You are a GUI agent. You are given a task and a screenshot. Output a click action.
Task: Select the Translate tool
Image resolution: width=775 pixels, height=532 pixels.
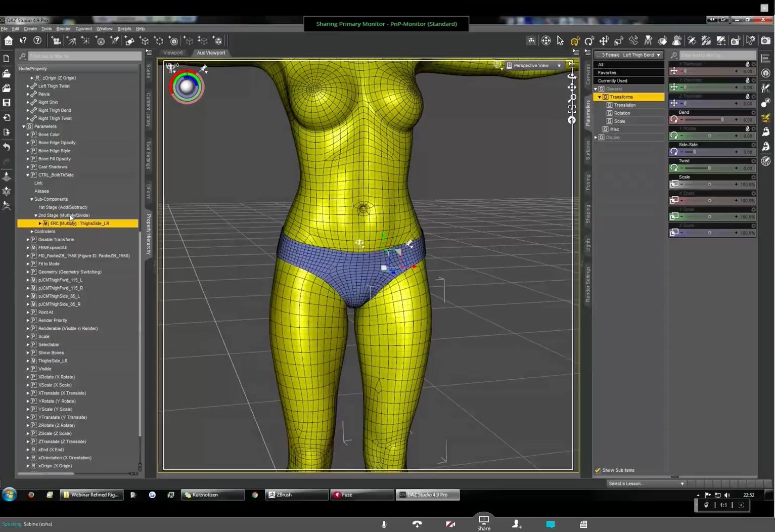coord(604,41)
